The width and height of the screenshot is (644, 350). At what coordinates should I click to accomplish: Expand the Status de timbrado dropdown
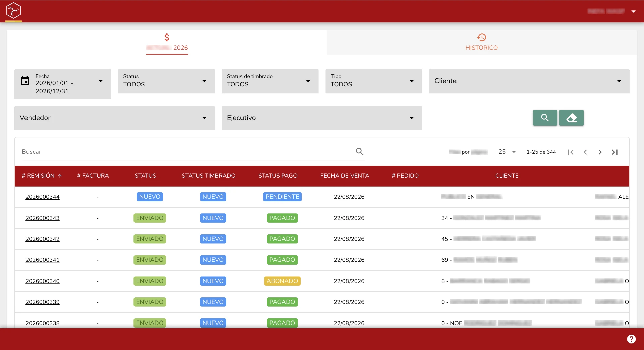[270, 81]
